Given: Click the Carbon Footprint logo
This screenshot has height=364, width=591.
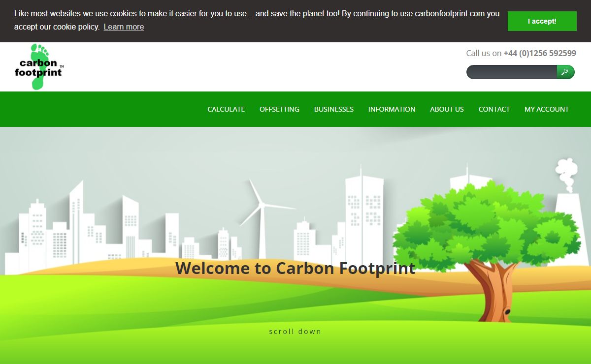Looking at the screenshot, I should (39, 67).
